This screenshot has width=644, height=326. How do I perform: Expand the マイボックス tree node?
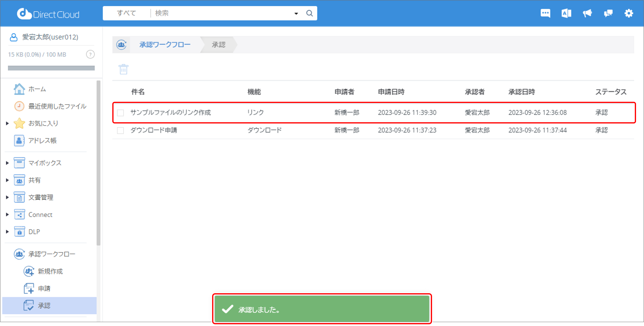pyautogui.click(x=7, y=163)
